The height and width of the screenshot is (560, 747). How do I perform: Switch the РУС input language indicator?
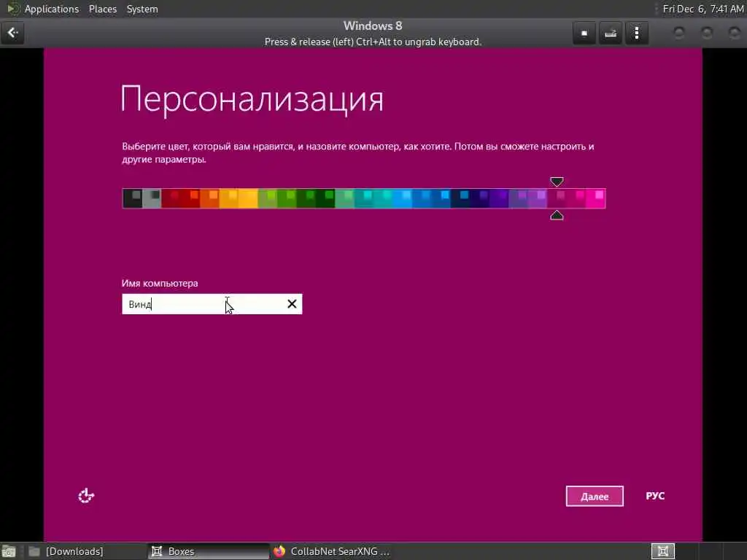coord(655,496)
